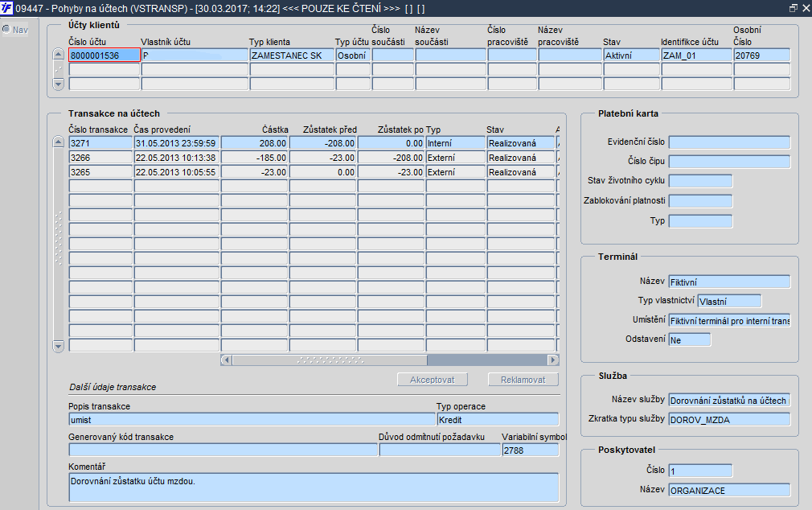Image resolution: width=812 pixels, height=510 pixels.
Task: Click the Variabilní symbol field 2788
Action: pos(531,450)
